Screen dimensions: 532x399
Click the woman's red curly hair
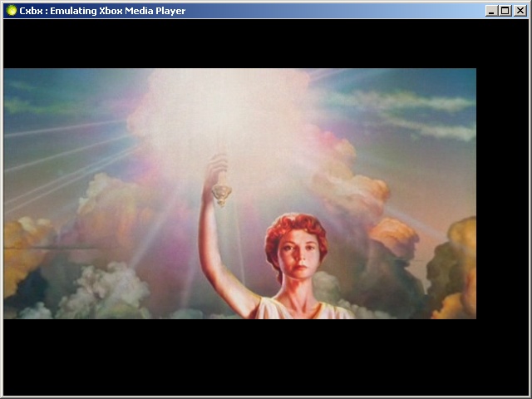pyautogui.click(x=295, y=227)
